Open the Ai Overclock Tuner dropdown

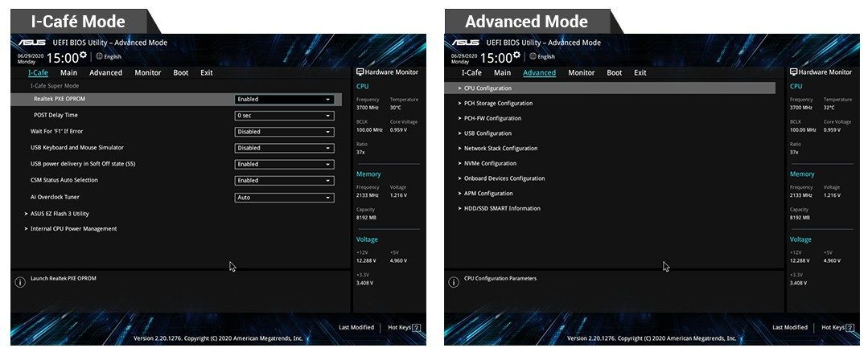coord(285,197)
